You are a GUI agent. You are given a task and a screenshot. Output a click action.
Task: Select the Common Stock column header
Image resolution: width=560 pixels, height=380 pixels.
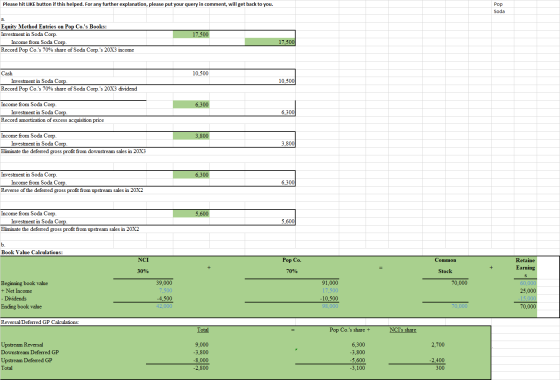445,265
